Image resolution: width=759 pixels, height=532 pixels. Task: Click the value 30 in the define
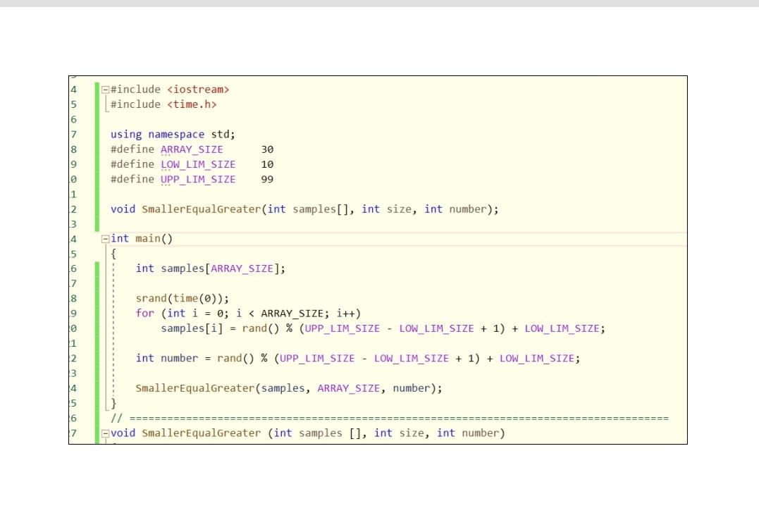pos(267,149)
